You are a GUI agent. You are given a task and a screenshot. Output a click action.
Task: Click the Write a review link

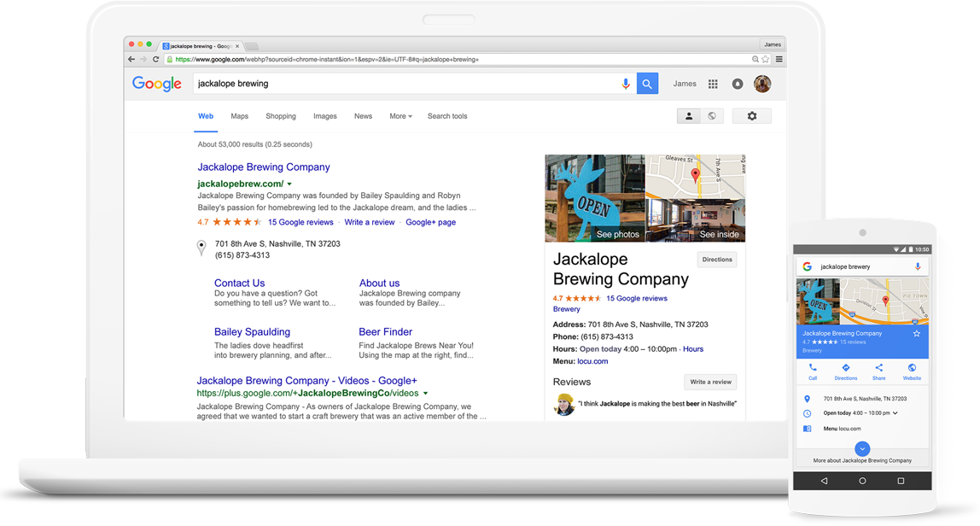(370, 221)
